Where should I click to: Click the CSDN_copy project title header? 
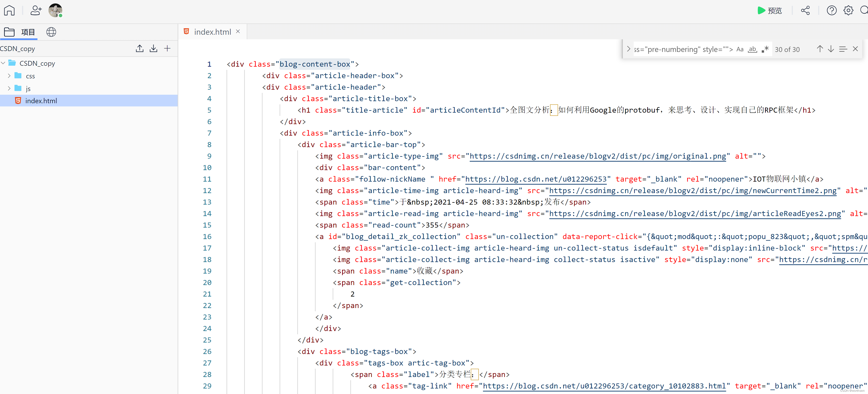pyautogui.click(x=17, y=49)
